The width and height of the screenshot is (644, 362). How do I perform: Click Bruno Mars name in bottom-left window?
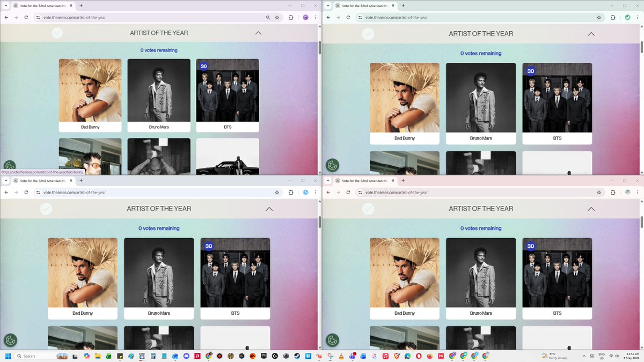159,313
